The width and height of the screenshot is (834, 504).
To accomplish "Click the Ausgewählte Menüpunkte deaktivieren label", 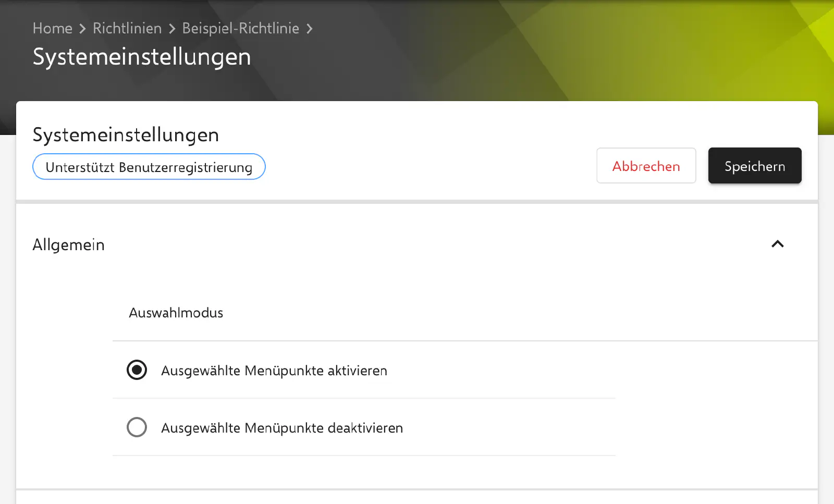I will (282, 428).
